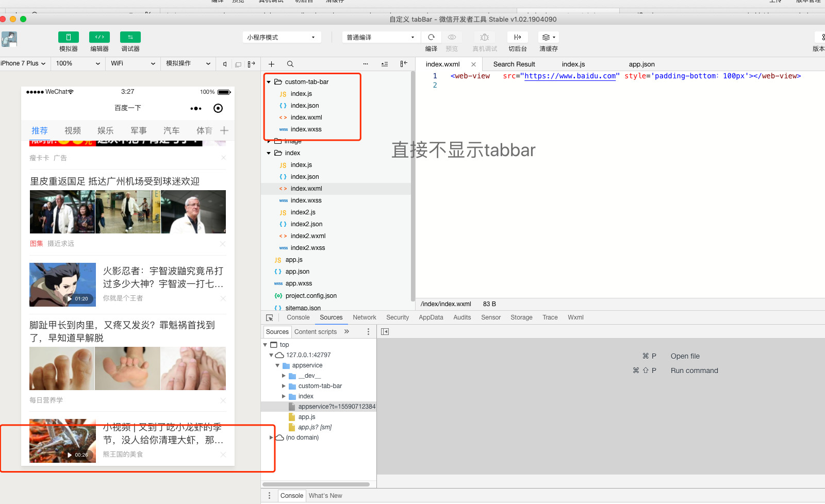Open the file tree more options icon
This screenshot has height=504, width=825.
pyautogui.click(x=366, y=64)
